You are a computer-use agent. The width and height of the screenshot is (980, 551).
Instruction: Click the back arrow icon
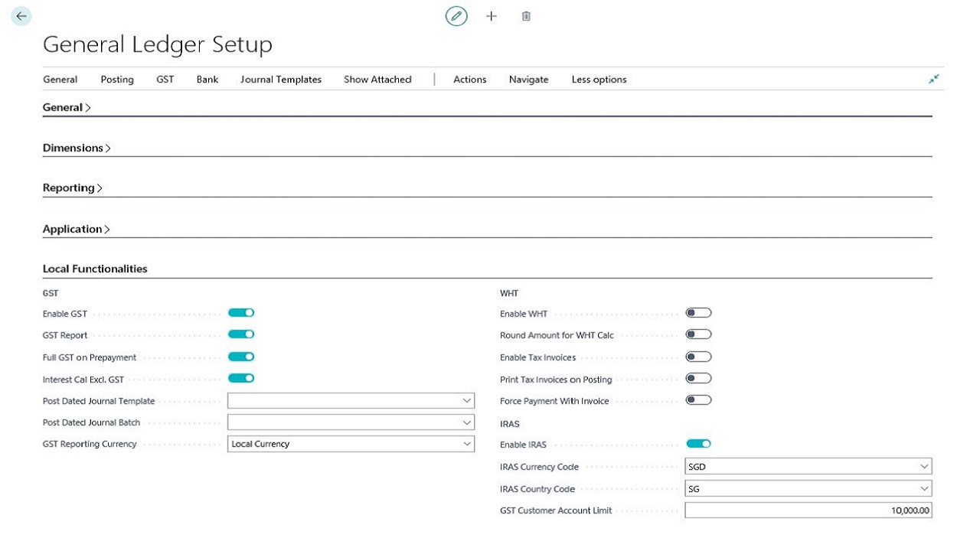pyautogui.click(x=21, y=16)
